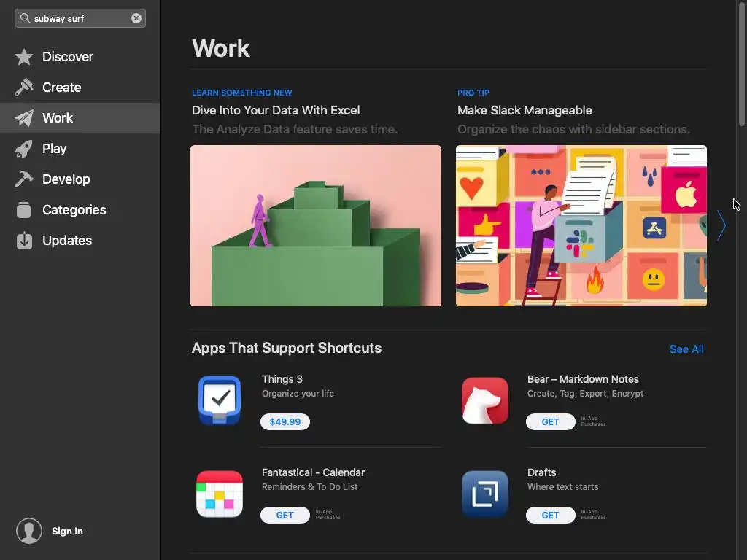
Task: Click "Where text starts" subtitle
Action: point(562,487)
